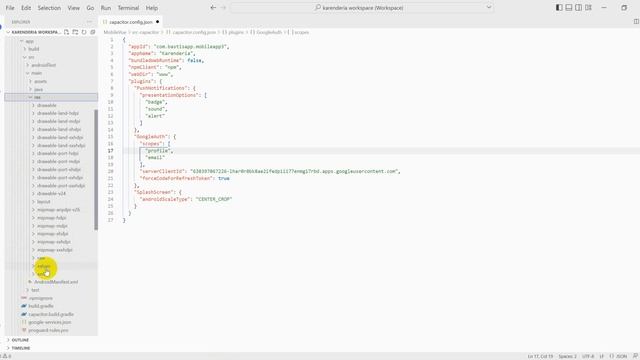Open the Go menu
Viewport: 640px width, 360px height.
click(x=90, y=8)
